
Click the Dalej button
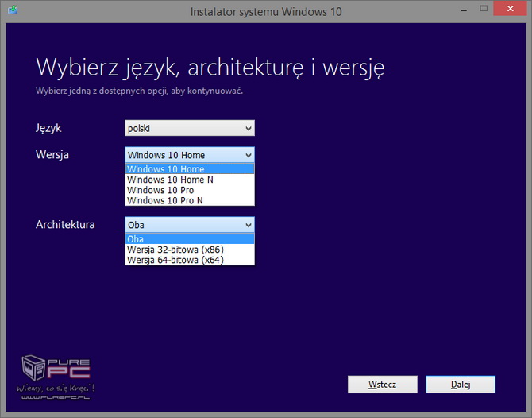461,385
